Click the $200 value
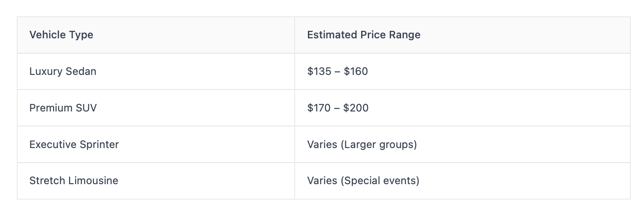Viewport: 644px width, 215px height. [356, 108]
